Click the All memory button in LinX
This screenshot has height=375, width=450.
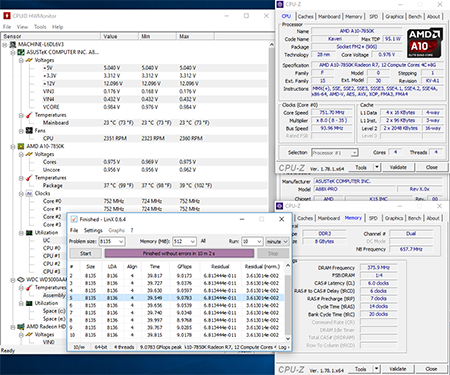tap(203, 241)
